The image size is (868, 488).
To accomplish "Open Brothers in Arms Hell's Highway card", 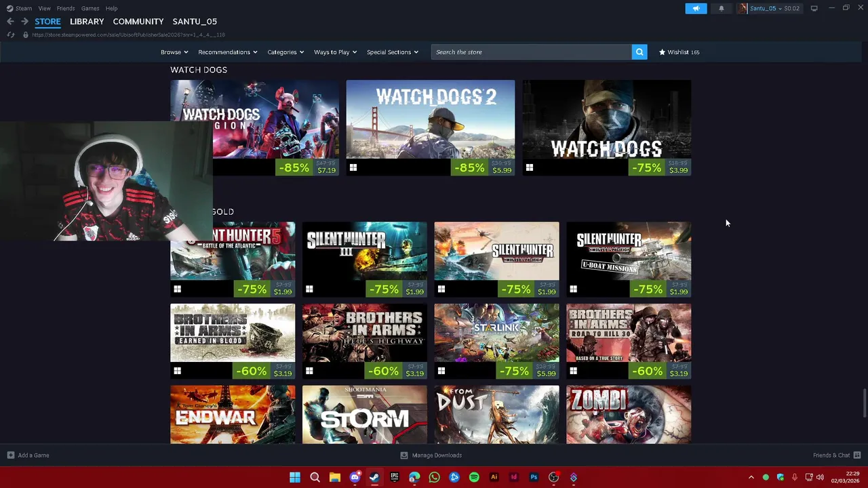I will click(365, 341).
